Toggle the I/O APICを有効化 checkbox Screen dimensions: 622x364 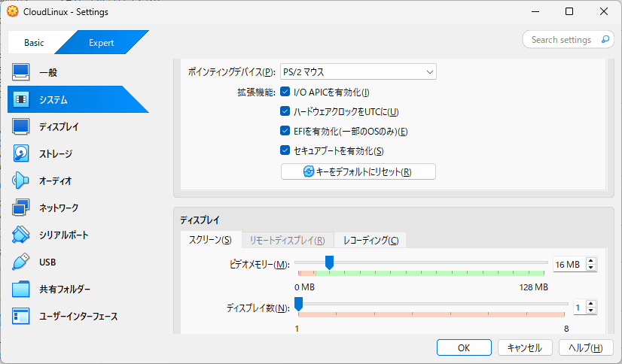285,93
